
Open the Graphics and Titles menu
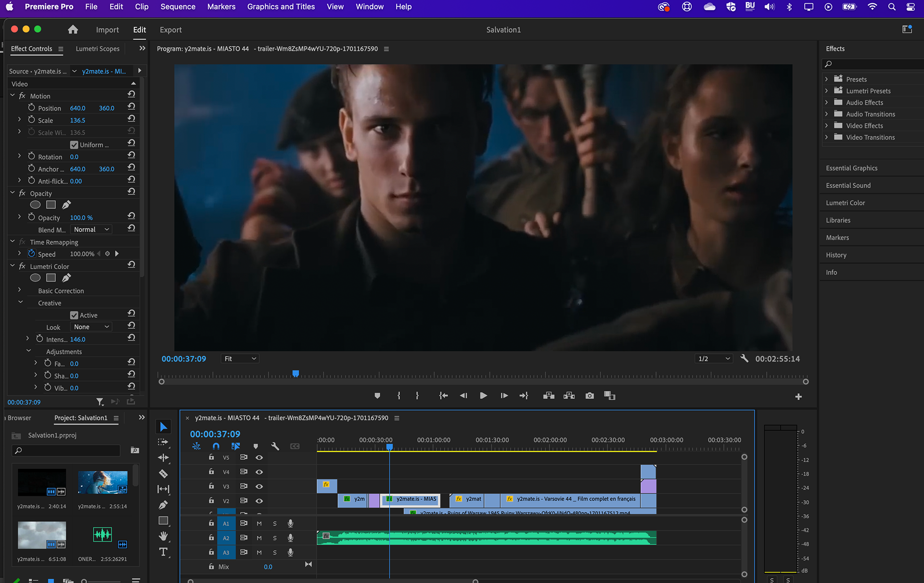click(281, 7)
